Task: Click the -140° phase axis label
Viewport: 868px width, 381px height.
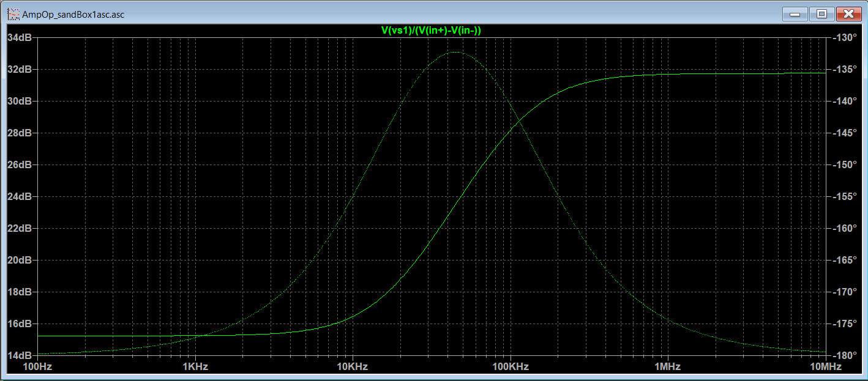Action: (845, 102)
